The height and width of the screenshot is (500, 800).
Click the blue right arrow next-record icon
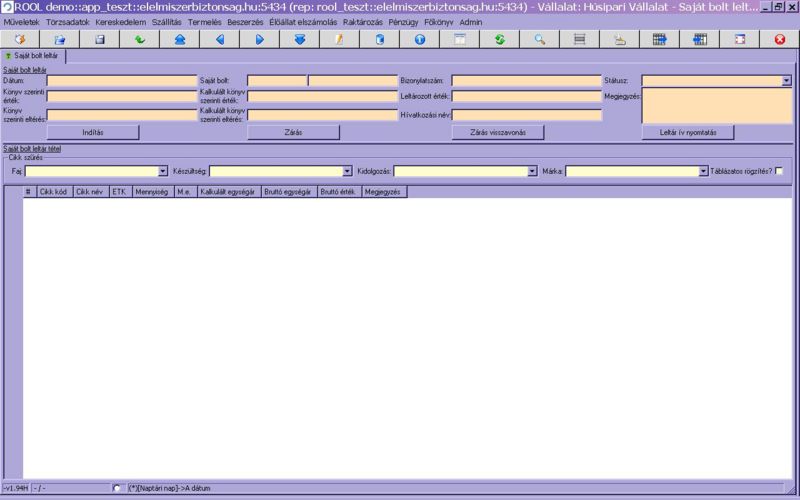(x=259, y=39)
